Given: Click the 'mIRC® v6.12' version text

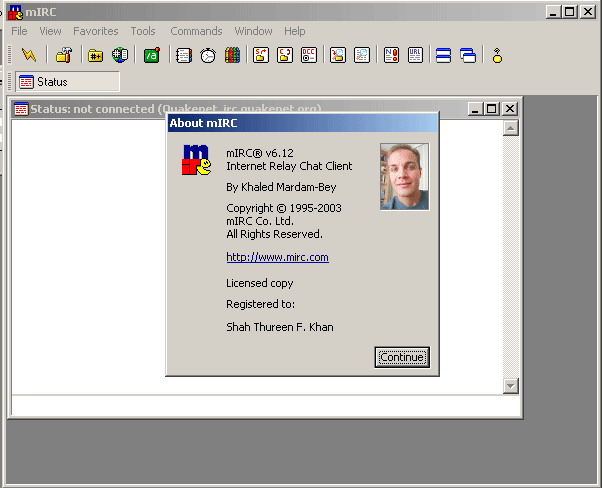Looking at the screenshot, I should [260, 153].
